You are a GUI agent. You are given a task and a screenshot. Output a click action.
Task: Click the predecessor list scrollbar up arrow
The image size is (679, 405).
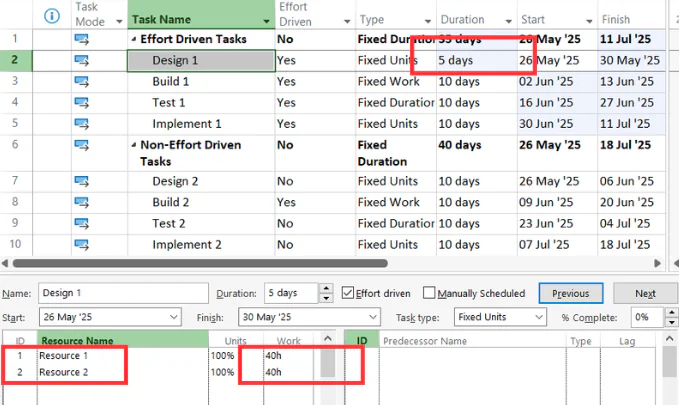point(669,338)
